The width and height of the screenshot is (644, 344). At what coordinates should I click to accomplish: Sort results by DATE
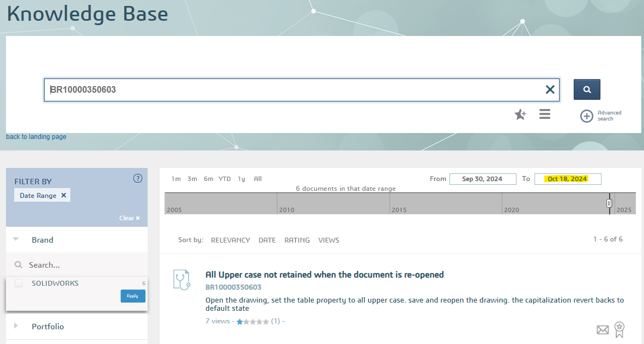[267, 240]
